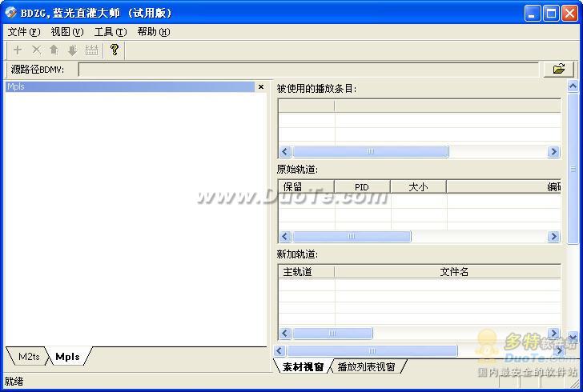This screenshot has width=583, height=392.
Task: Click right arrow of 原始轨道 scrollbar
Action: 553,236
